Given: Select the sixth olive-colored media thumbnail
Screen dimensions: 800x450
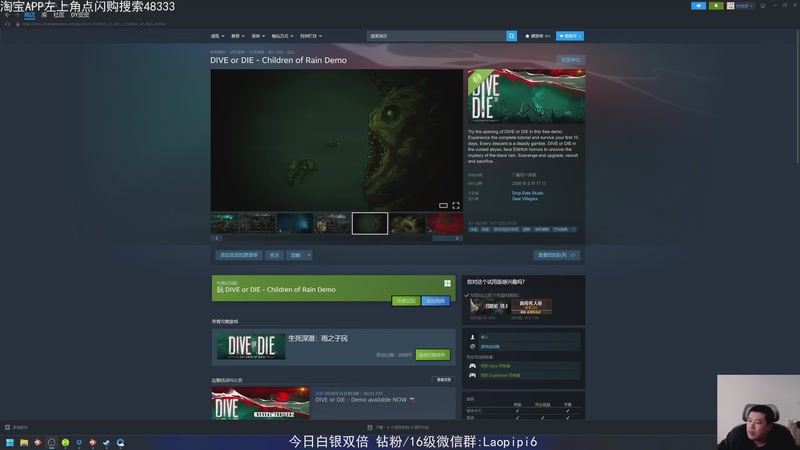Looking at the screenshot, I should 407,223.
